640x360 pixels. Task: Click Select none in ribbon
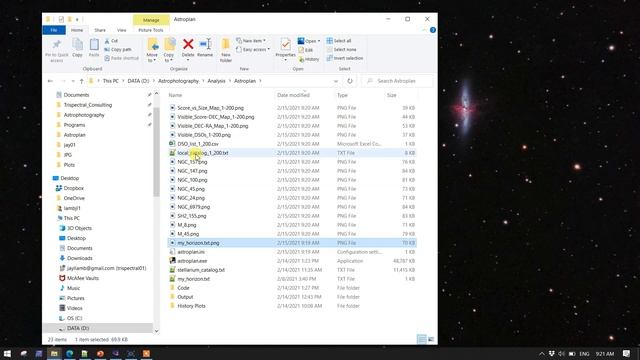pos(342,49)
